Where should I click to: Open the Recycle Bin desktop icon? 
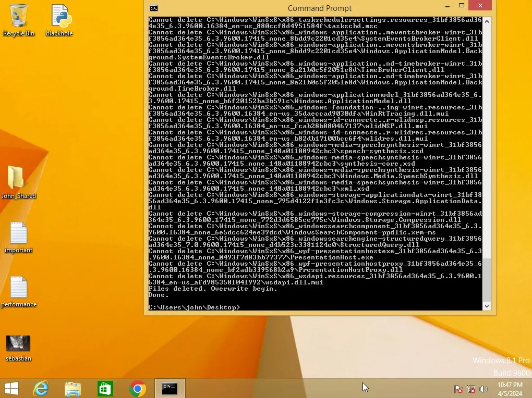coord(19,17)
